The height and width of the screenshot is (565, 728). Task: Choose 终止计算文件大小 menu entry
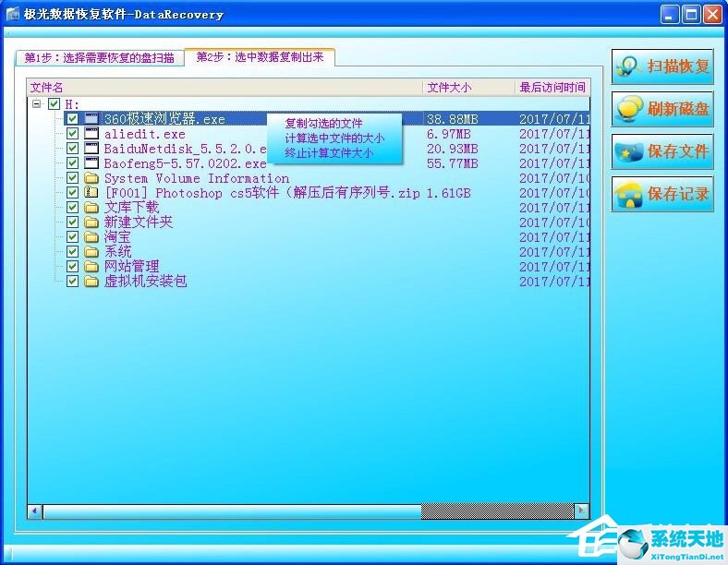(329, 153)
